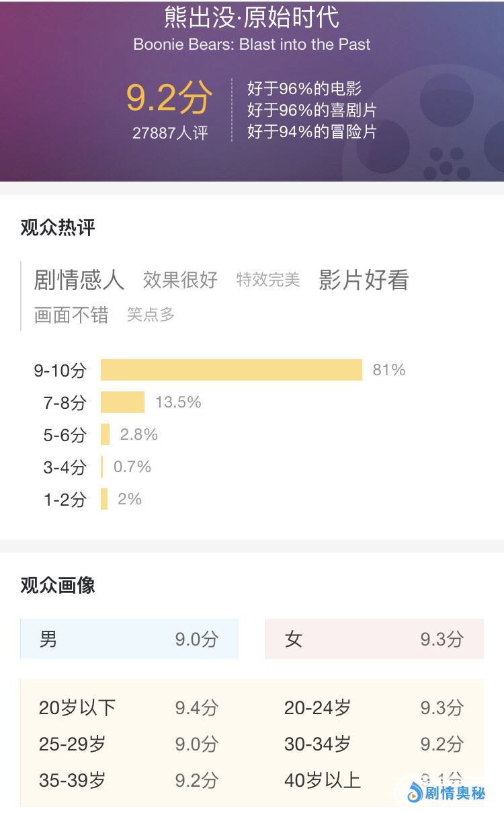Click the 20岁以下 age group row
Viewport: 504px width, 813px height.
128,707
